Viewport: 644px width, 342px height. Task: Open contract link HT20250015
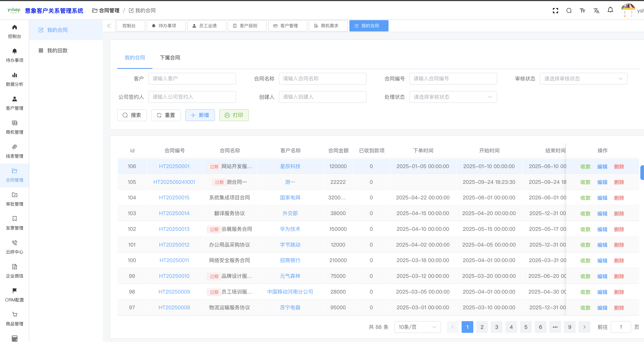point(174,198)
